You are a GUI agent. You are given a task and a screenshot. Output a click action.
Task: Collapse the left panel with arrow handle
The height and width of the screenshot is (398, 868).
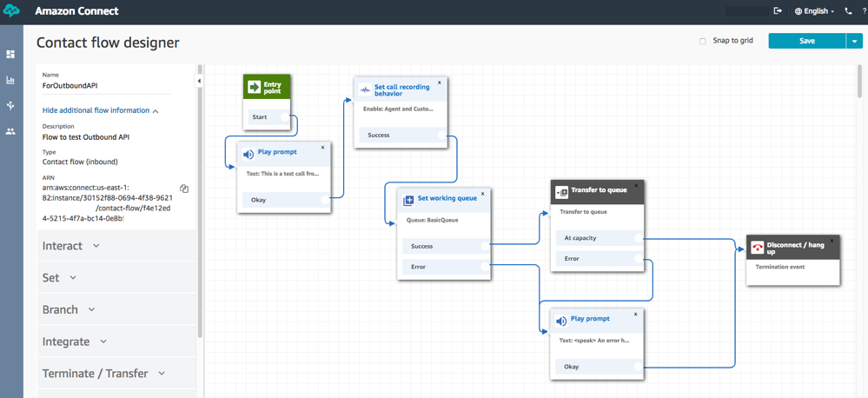point(199,81)
